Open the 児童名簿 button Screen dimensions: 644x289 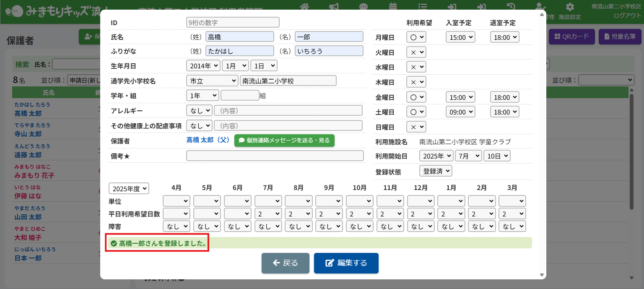coord(620,36)
